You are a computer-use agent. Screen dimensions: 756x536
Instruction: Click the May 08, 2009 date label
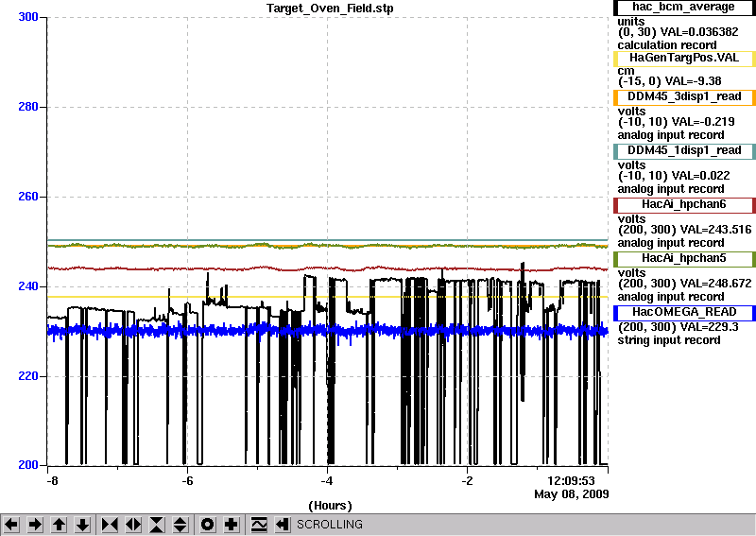[572, 494]
